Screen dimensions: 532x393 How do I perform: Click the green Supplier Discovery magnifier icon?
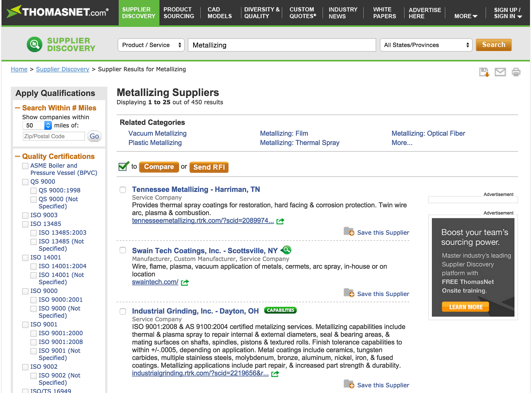(35, 45)
